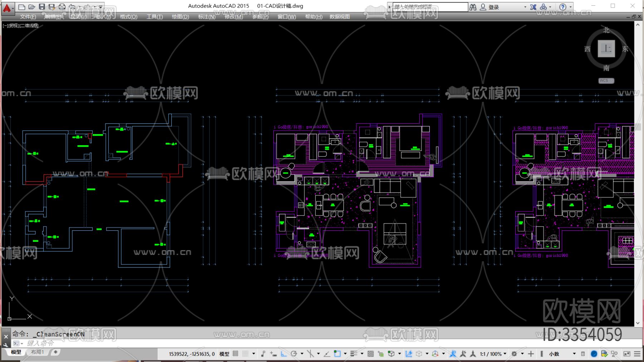644x362 pixels.
Task: Click the 3D object snap icon
Action: pyautogui.click(x=391, y=354)
